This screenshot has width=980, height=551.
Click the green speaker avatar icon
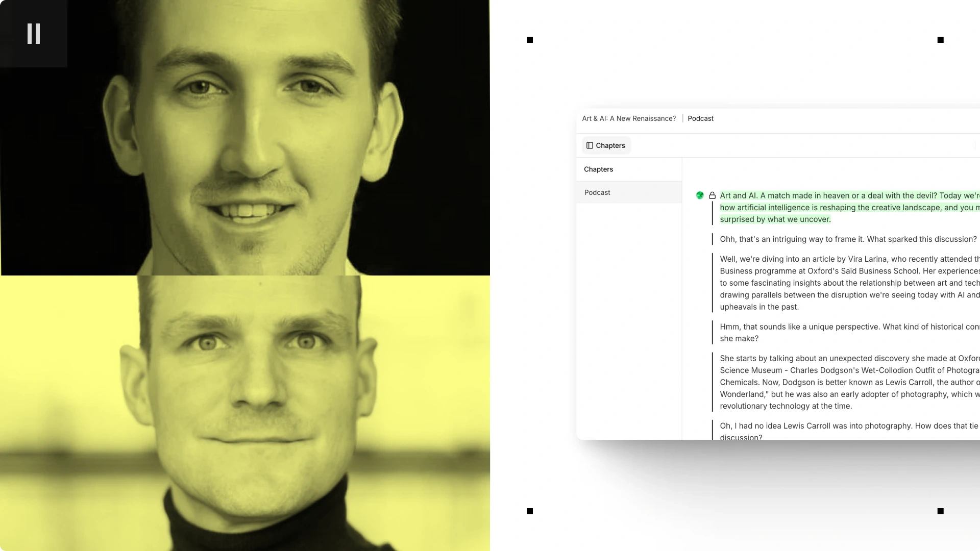700,195
